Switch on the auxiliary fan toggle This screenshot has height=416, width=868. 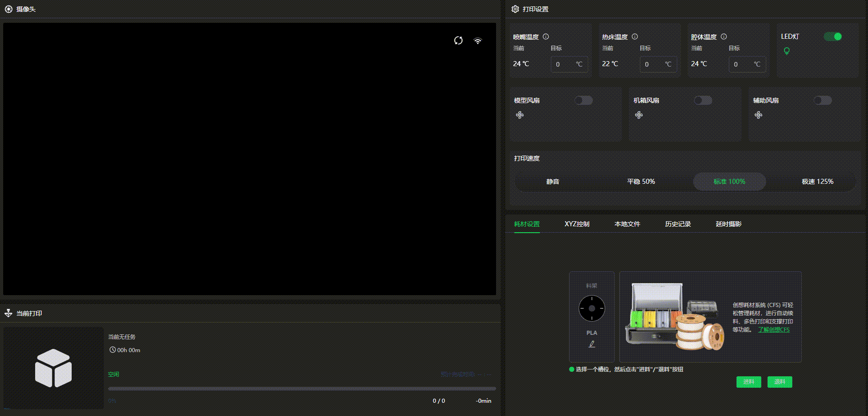pos(822,100)
